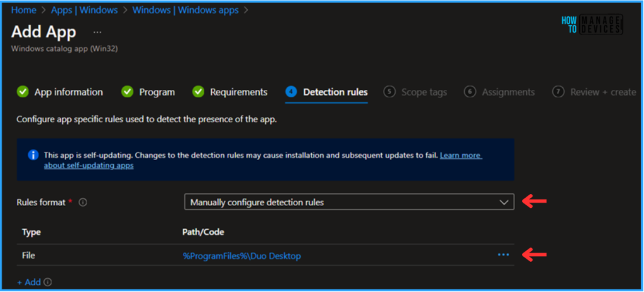644x292 pixels.
Task: Click the info icon next to Add
Action: point(48,282)
